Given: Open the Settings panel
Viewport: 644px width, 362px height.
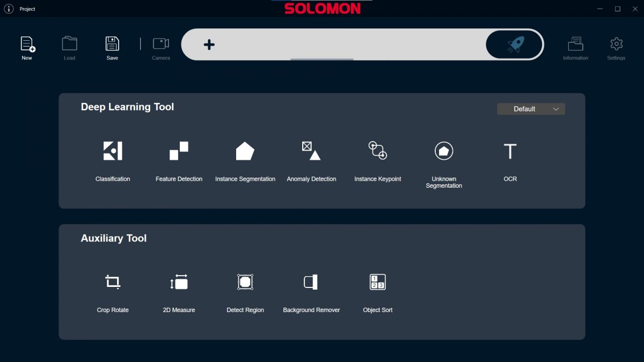Looking at the screenshot, I should pyautogui.click(x=616, y=47).
